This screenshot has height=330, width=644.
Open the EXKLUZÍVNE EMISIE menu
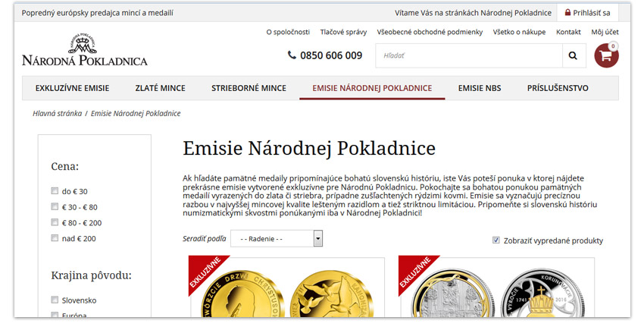tap(72, 88)
